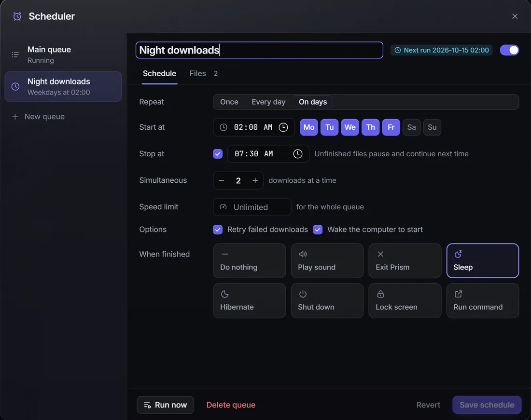Screen dimensions: 531x420
Task: Uncheck the Stop at checkbox
Action: pyautogui.click(x=218, y=154)
